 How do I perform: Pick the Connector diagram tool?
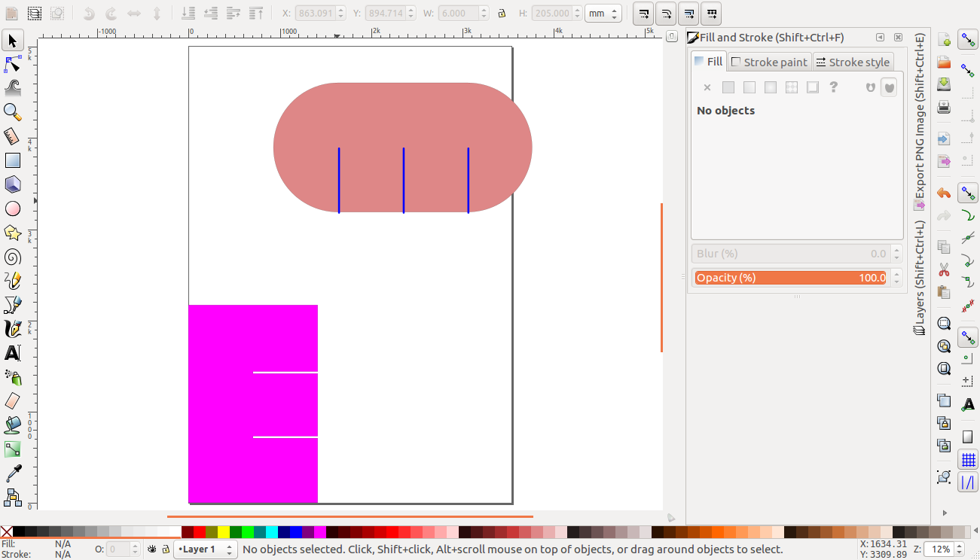[13, 498]
